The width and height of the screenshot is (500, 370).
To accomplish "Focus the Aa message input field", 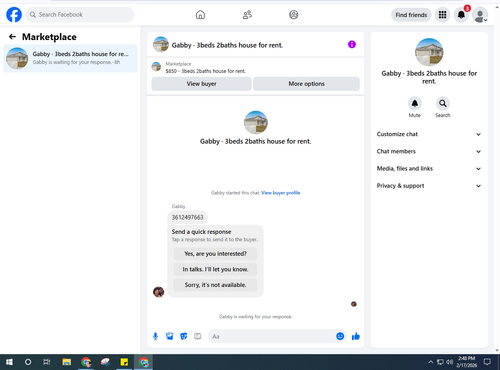I will (x=271, y=336).
